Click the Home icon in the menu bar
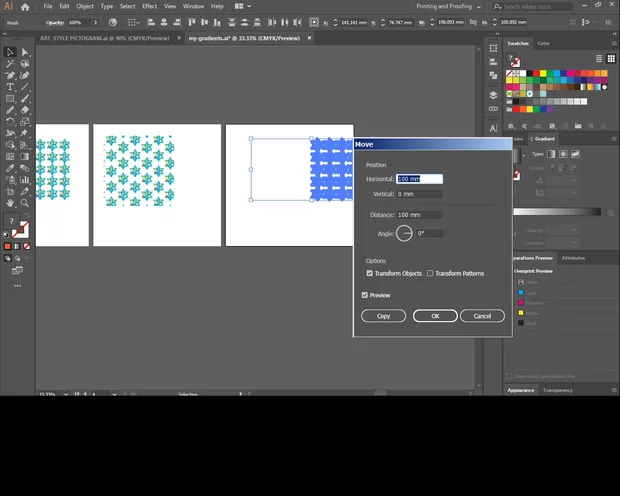The width and height of the screenshot is (620, 496). click(x=26, y=6)
